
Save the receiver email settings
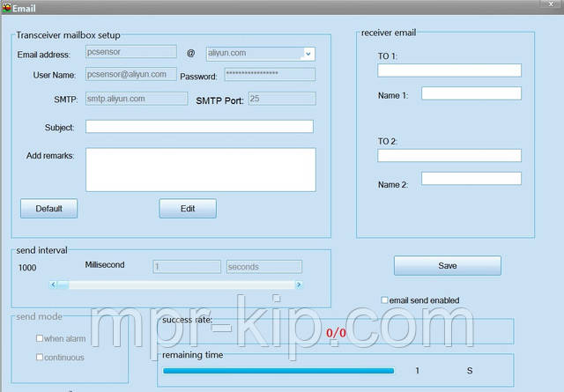[447, 265]
